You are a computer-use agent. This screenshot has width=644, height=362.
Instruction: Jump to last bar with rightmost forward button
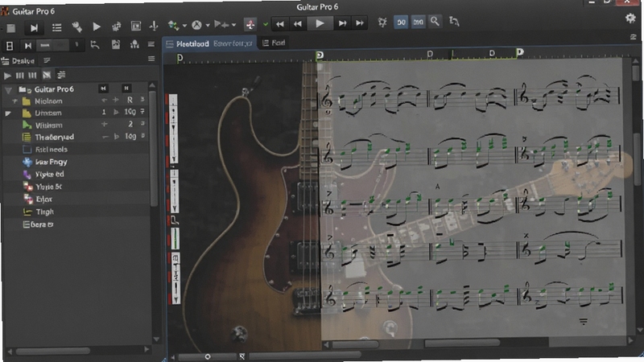point(360,23)
